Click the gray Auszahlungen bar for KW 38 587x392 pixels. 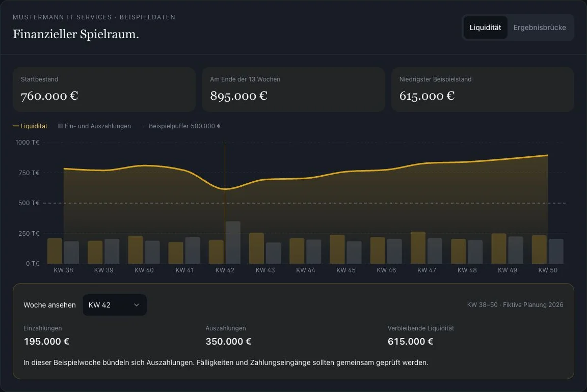(71, 253)
